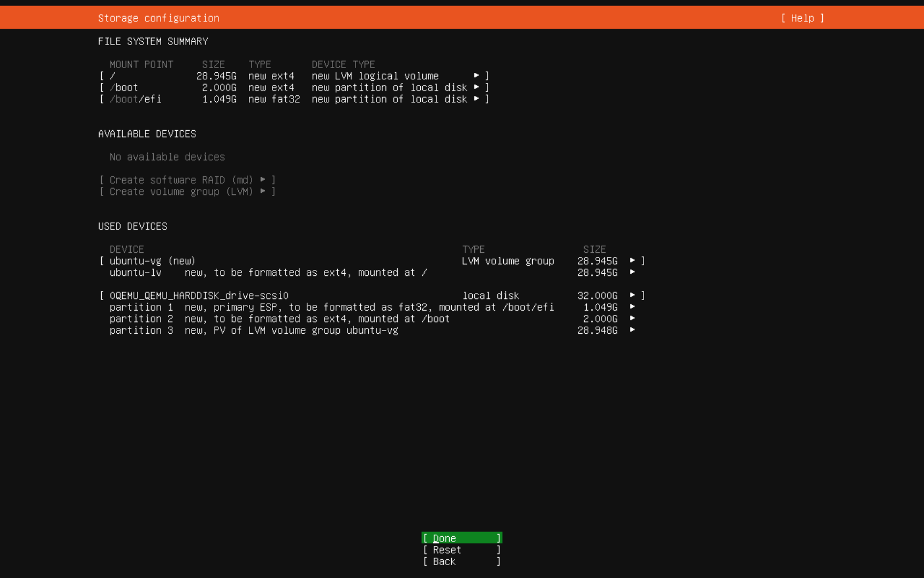Screen dimensions: 924x578
Task: Go Back to the previous installer screen
Action: (461, 561)
